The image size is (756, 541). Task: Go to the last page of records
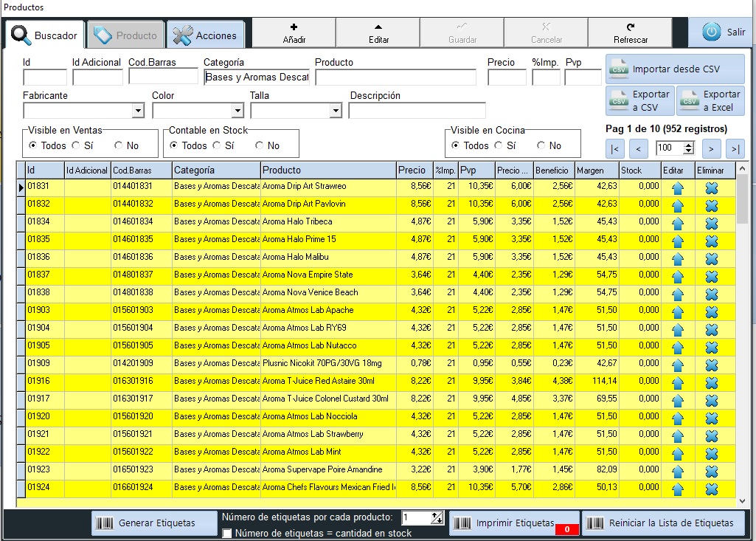(x=735, y=148)
